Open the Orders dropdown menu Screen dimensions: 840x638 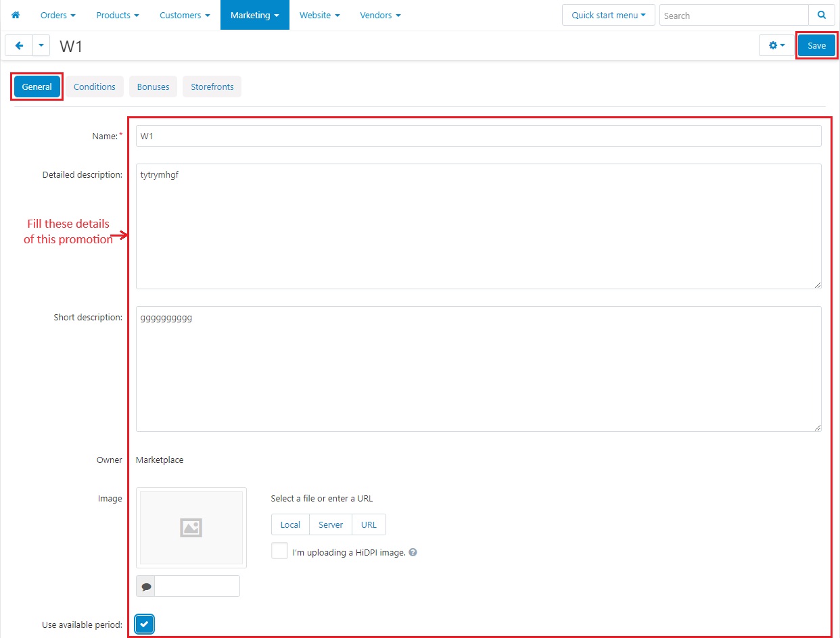(58, 15)
